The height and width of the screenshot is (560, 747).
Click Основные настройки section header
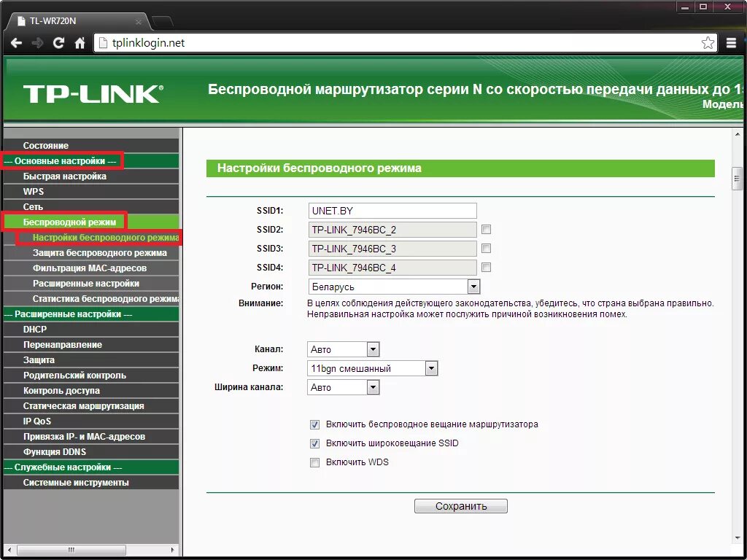click(x=91, y=161)
